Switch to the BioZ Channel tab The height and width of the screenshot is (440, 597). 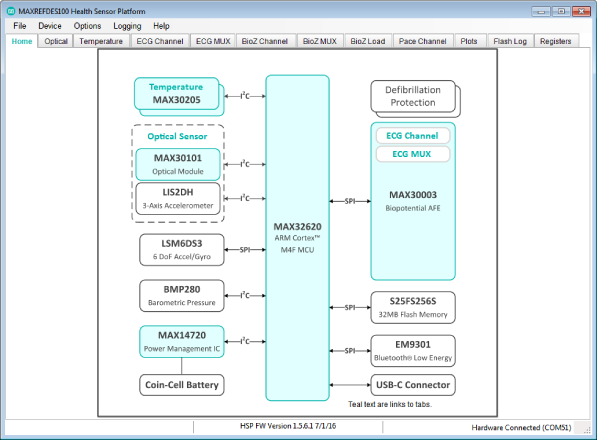tap(265, 41)
